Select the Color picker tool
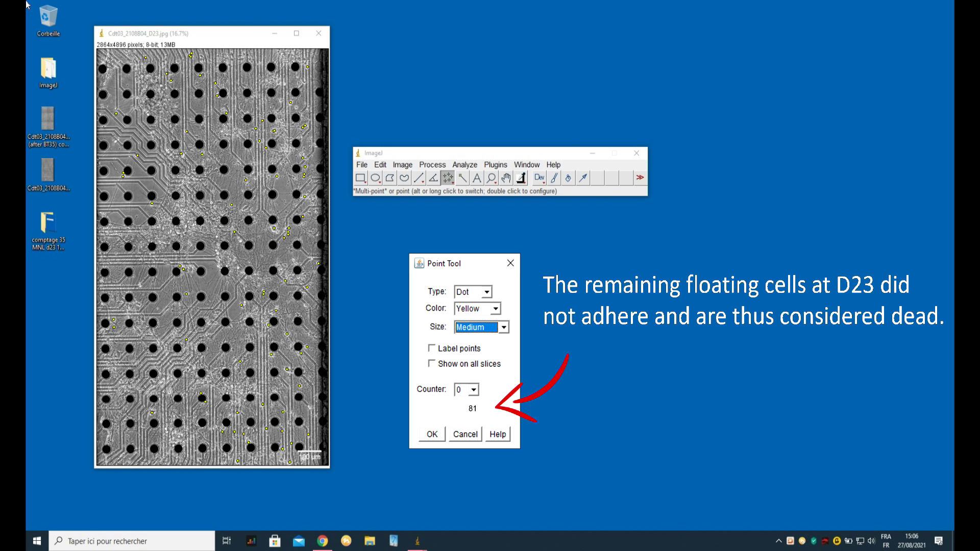The image size is (980, 551). click(521, 178)
